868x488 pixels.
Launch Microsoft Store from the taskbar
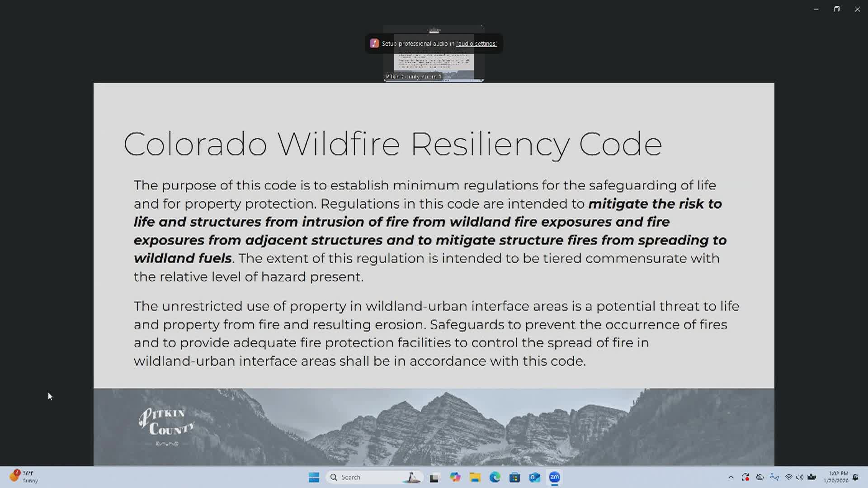514,477
